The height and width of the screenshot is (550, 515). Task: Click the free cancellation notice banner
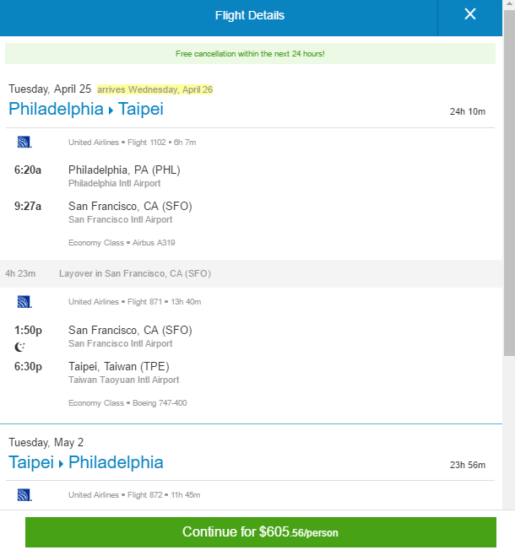(x=250, y=54)
